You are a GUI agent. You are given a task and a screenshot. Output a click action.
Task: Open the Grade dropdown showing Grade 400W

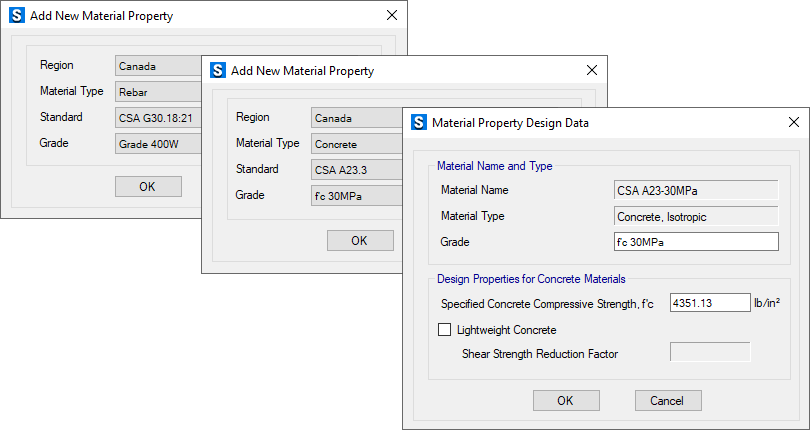(x=158, y=143)
